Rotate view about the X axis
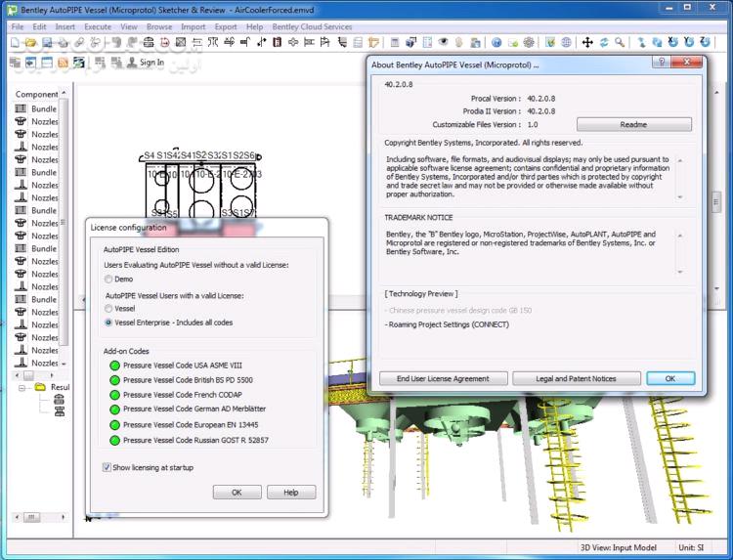The height and width of the screenshot is (560, 733). click(673, 43)
